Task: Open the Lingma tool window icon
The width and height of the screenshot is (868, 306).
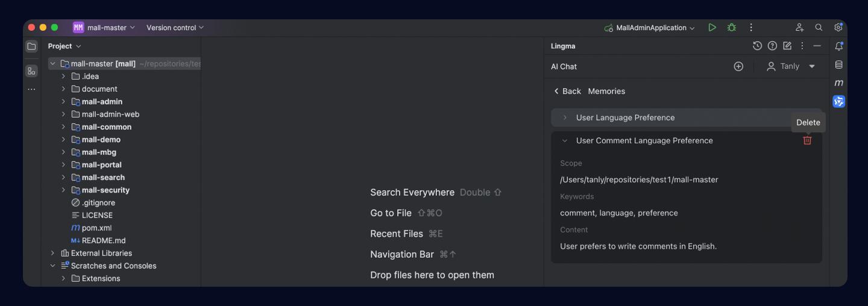Action: [x=838, y=101]
